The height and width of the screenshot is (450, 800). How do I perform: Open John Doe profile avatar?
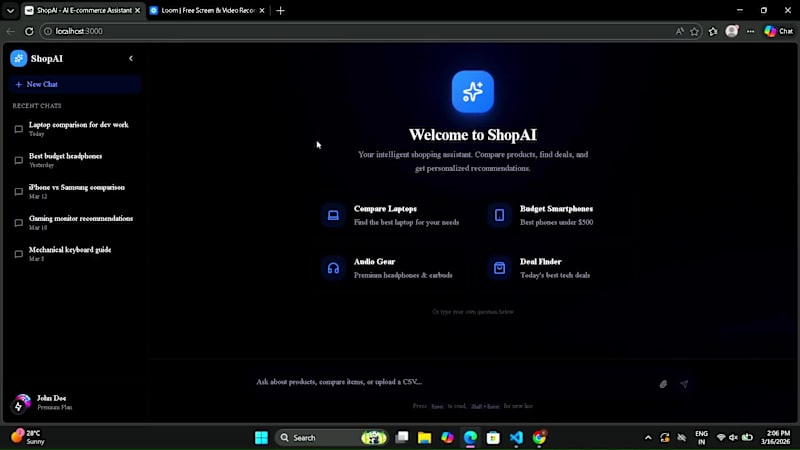point(21,403)
